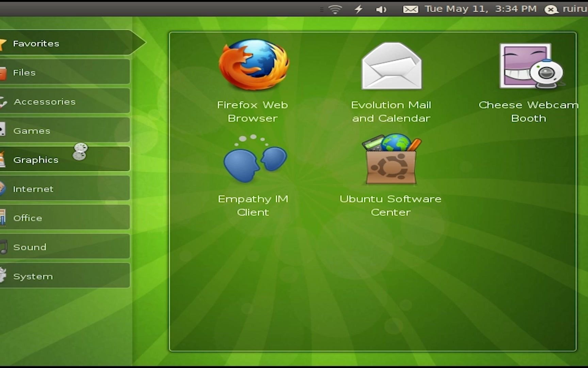The height and width of the screenshot is (368, 588).
Task: Show the Games category
Action: [65, 130]
